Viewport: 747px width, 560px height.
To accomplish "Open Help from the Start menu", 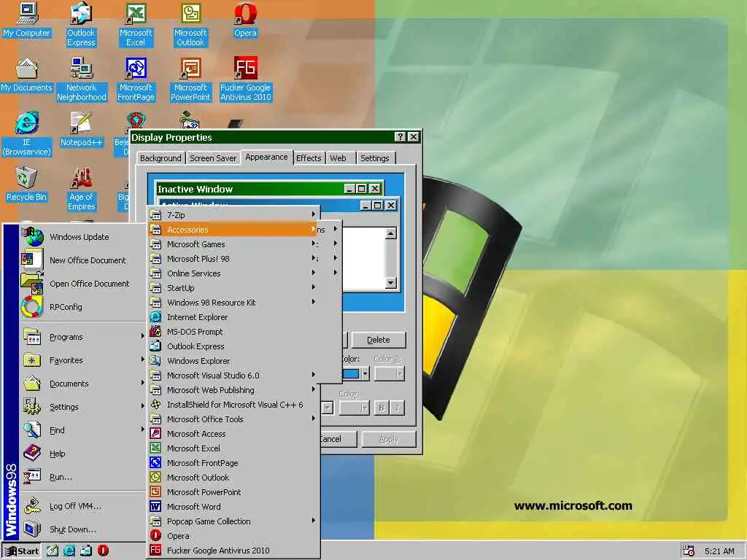I will click(83, 454).
